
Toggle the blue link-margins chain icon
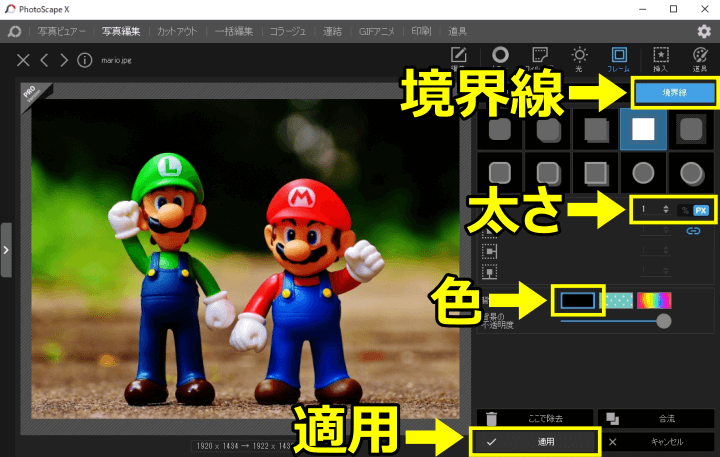point(693,231)
